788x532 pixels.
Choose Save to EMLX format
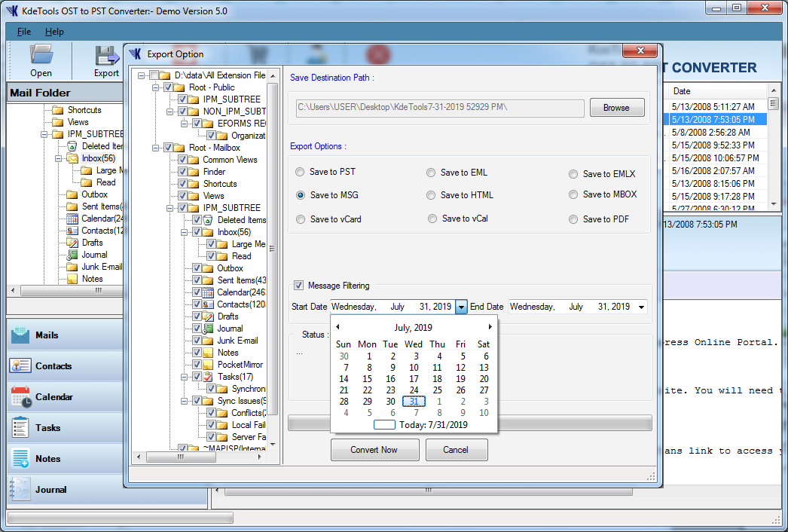click(573, 174)
